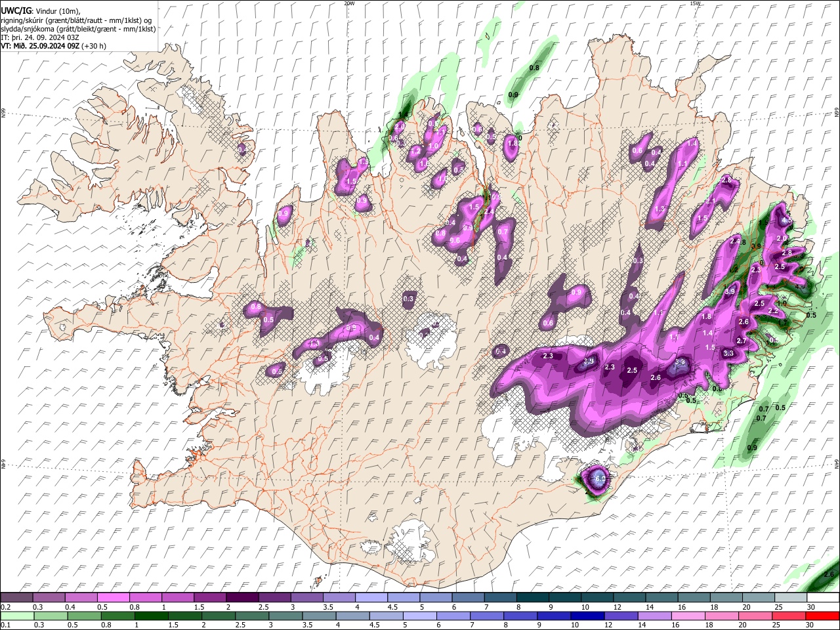Click the 'VT: Mið. 25.09.2024 09Z (+30 h)' line

coord(54,46)
